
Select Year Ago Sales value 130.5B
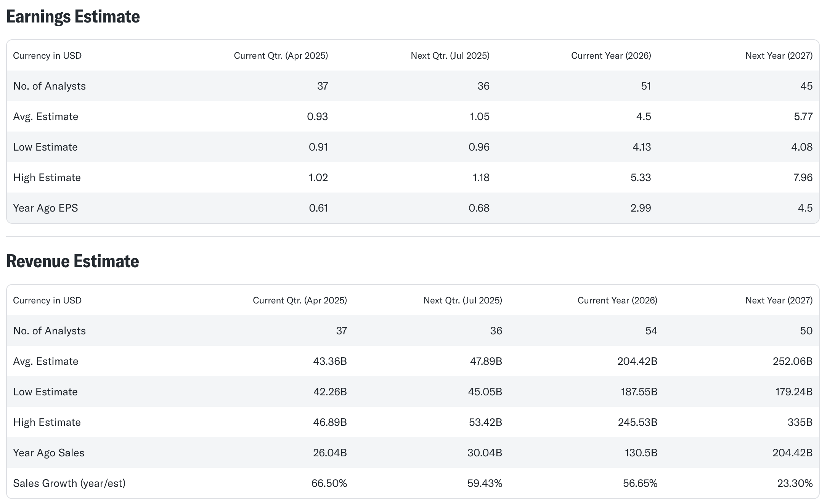coord(641,453)
